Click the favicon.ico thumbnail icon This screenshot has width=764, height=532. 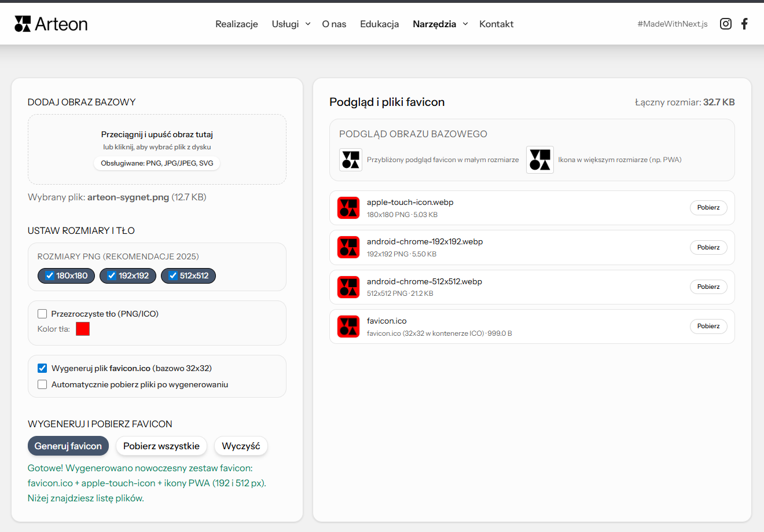coord(348,326)
